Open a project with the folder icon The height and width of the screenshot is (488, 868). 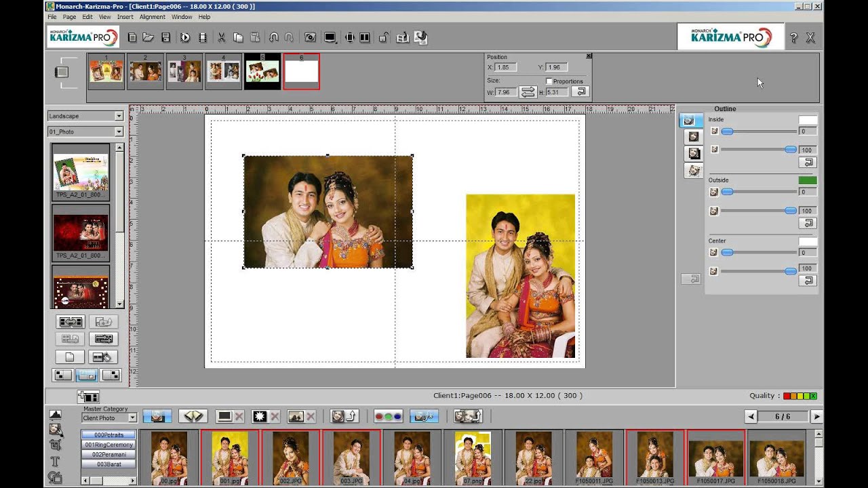pos(148,38)
